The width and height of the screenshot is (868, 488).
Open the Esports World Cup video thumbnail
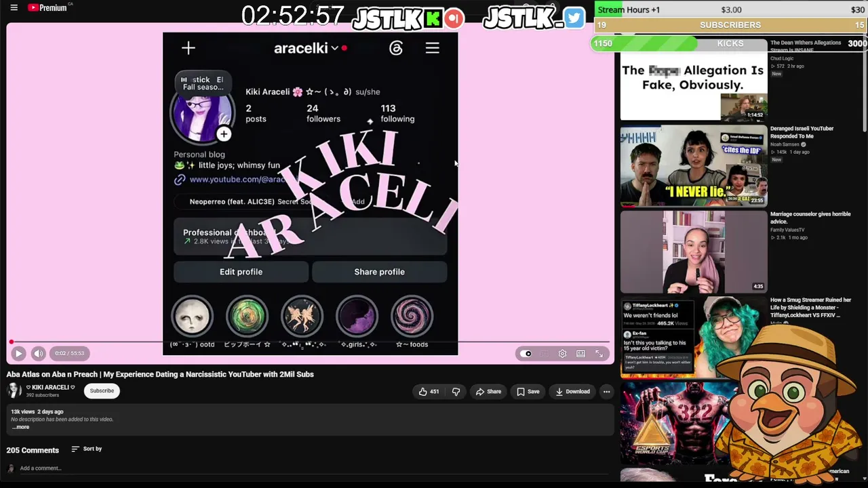click(678, 423)
